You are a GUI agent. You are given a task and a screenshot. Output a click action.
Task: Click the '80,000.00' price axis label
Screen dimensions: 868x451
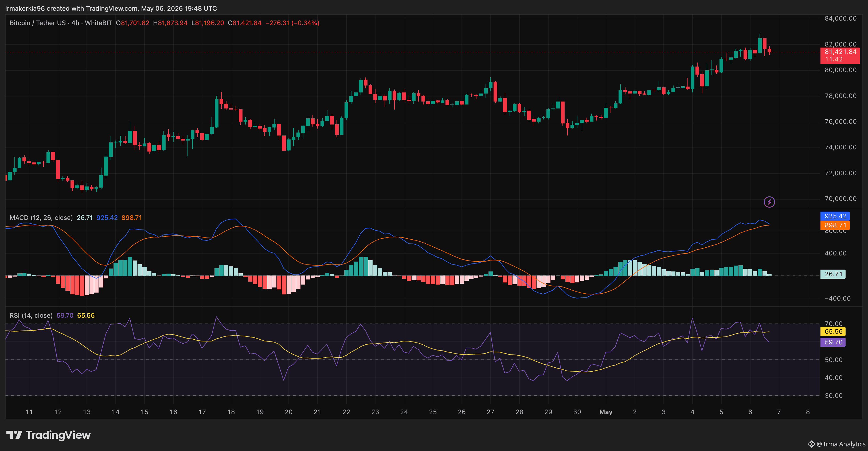click(840, 70)
